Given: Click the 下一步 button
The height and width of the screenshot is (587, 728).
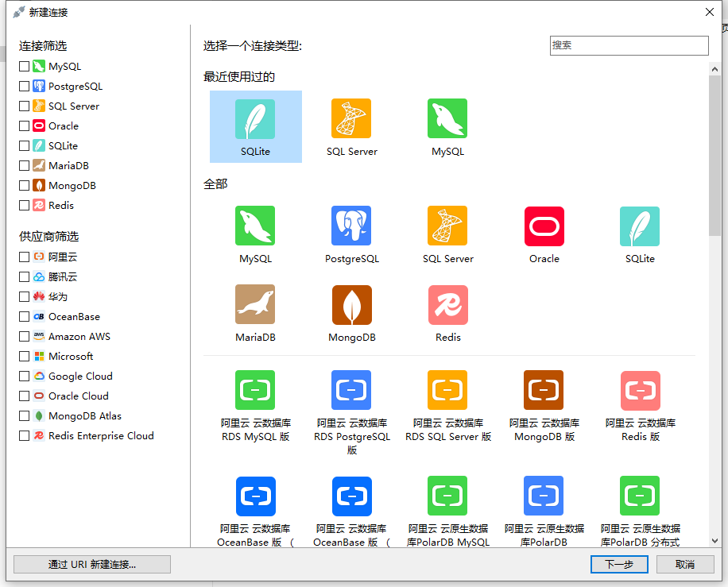Looking at the screenshot, I should click(x=619, y=564).
